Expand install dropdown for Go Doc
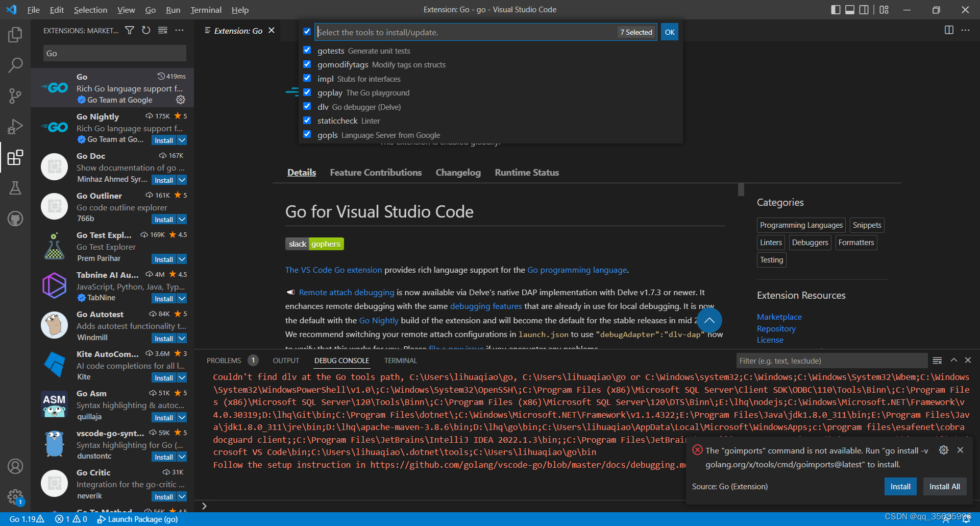This screenshot has height=526, width=980. 182,180
